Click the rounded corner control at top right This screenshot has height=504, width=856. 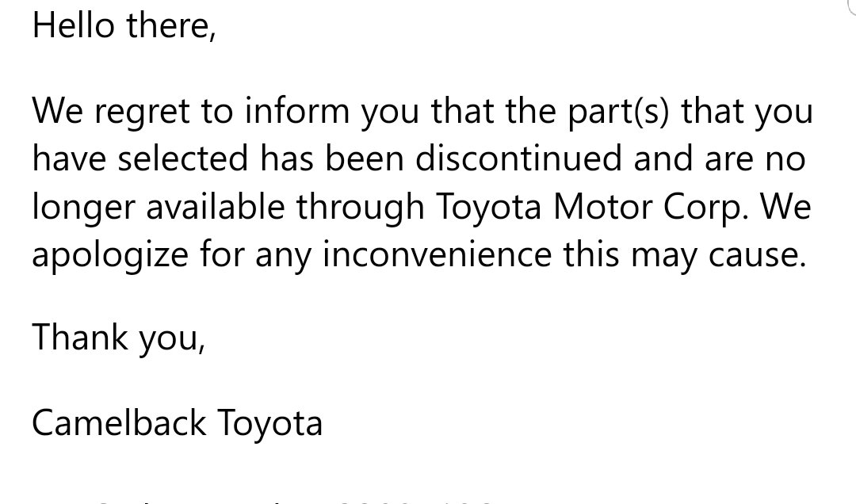tap(851, 6)
